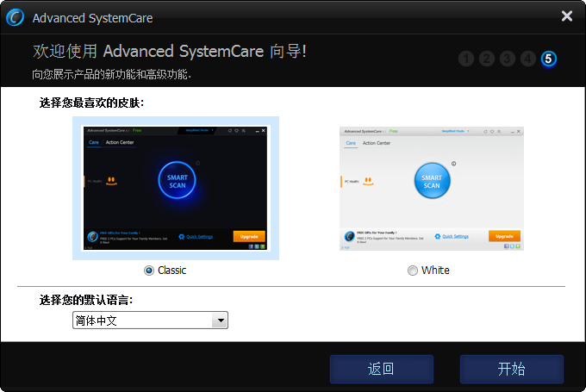586x392 pixels.
Task: Go to wizard step 2
Action: click(x=487, y=59)
